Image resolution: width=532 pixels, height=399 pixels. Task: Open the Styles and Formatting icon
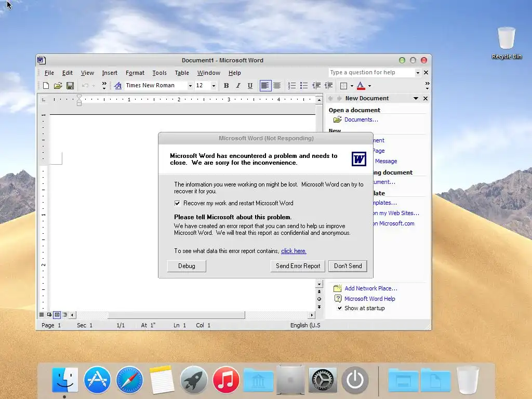pyautogui.click(x=118, y=86)
